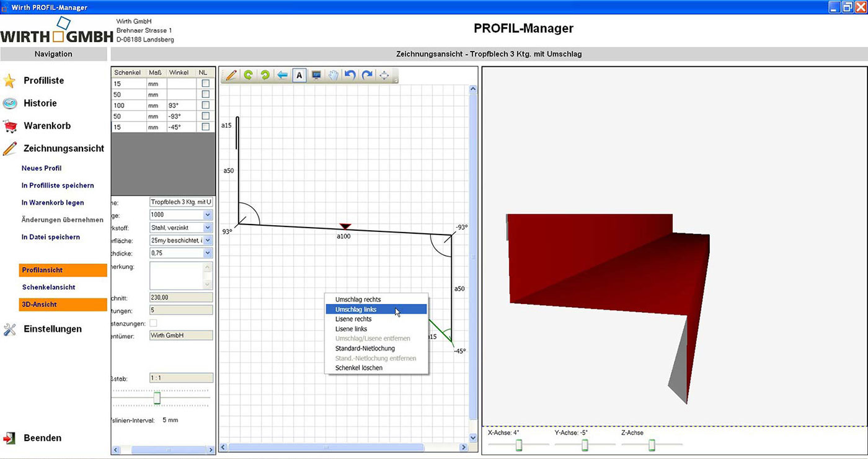Click the blue undo arrow
The height and width of the screenshot is (459, 868).
pos(350,75)
